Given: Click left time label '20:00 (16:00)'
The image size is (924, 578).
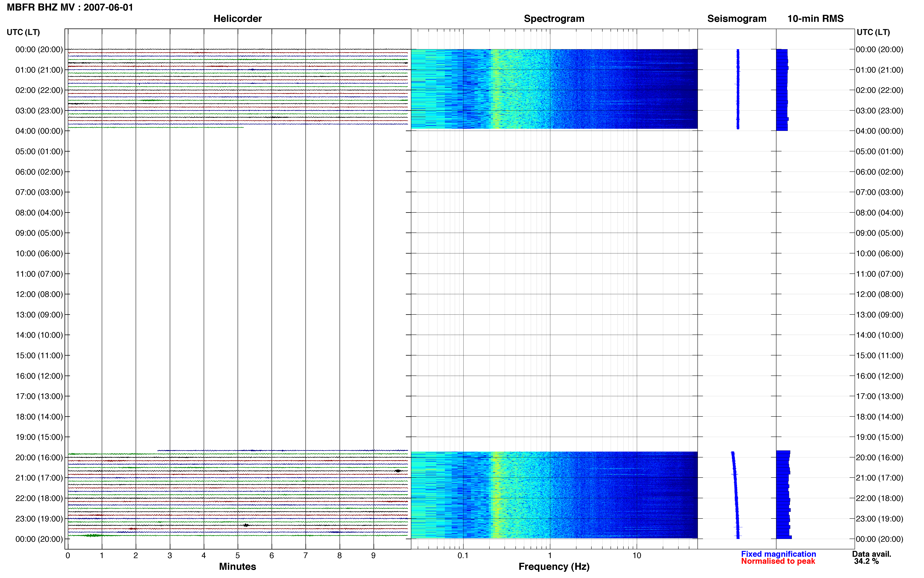Looking at the screenshot, I should (39, 458).
